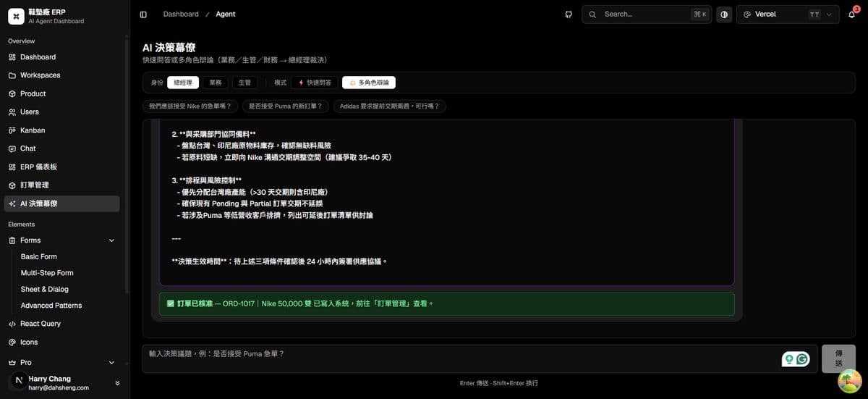Open Multi-Step Form

pos(47,273)
